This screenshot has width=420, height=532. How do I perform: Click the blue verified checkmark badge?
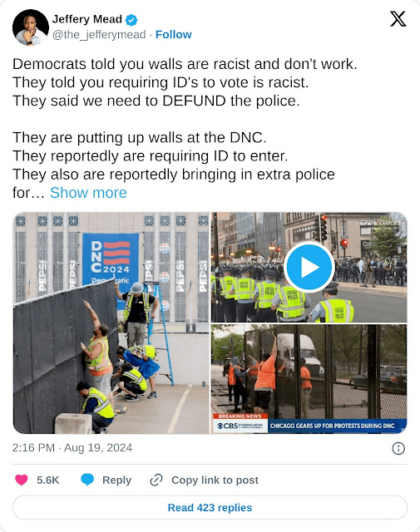point(131,20)
